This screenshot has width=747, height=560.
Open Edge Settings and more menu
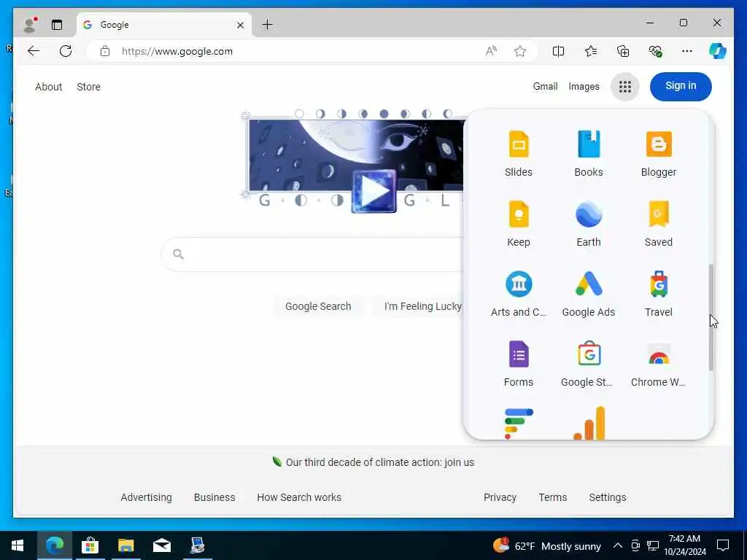tap(686, 51)
